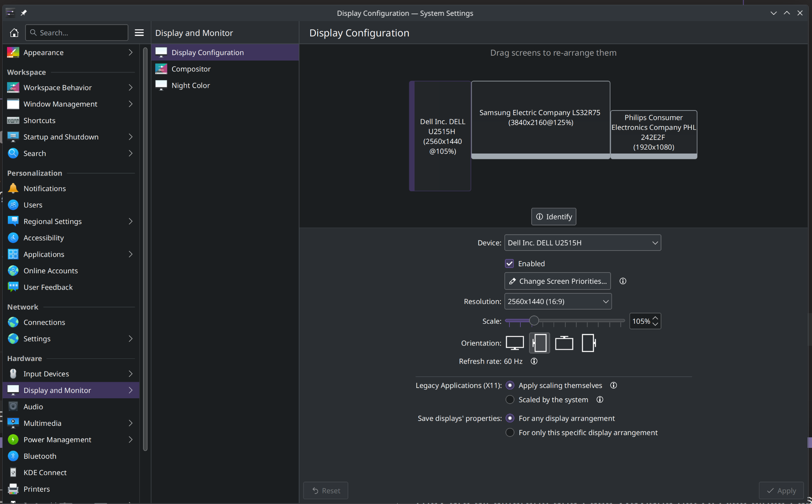Open the Device dropdown
The height and width of the screenshot is (504, 812).
point(583,243)
